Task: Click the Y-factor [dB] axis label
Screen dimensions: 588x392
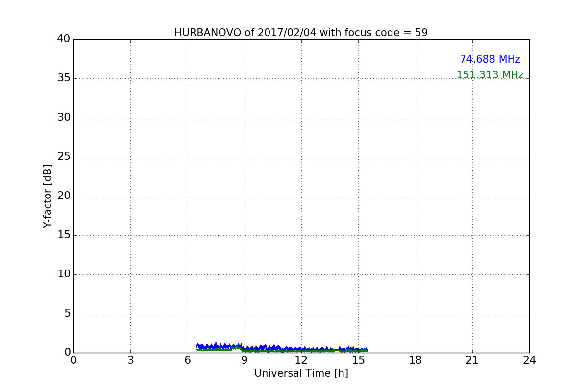Action: pyautogui.click(x=48, y=196)
